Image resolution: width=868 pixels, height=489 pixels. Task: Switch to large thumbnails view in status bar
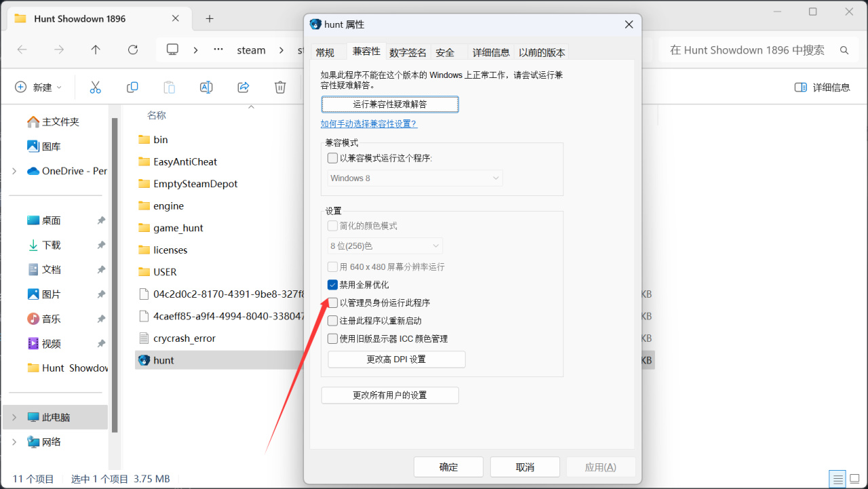click(854, 479)
